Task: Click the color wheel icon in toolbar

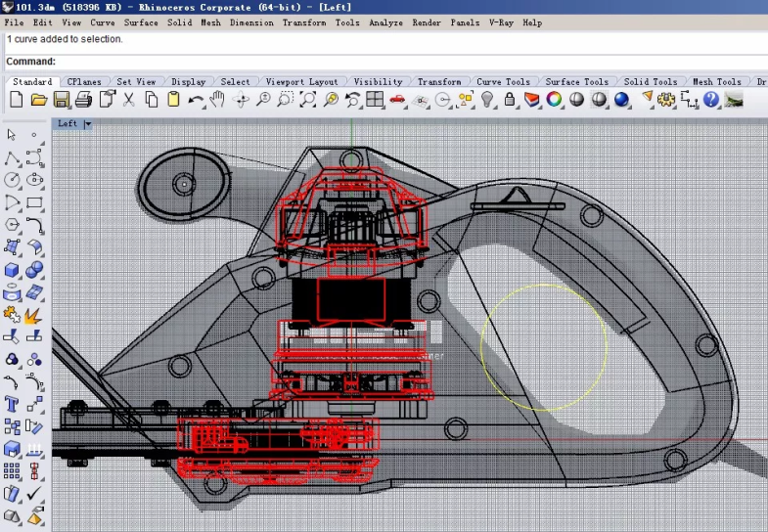Action: tap(554, 100)
